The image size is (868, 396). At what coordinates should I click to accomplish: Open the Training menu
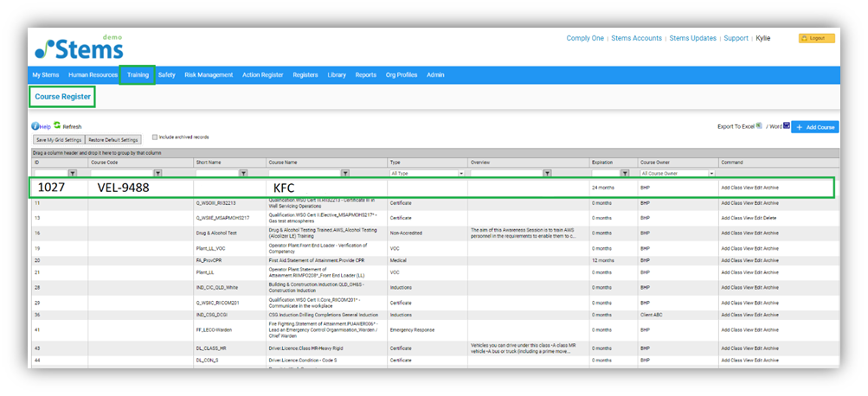[138, 75]
